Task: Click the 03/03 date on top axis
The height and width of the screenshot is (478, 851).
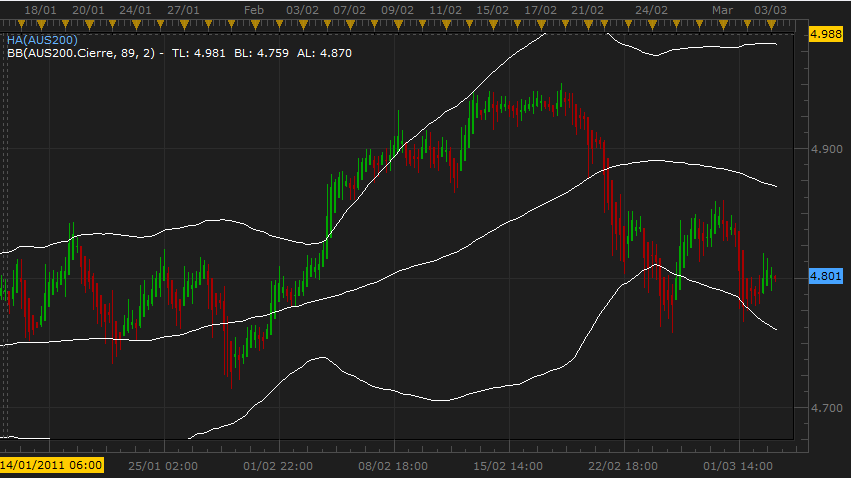Action: click(770, 10)
